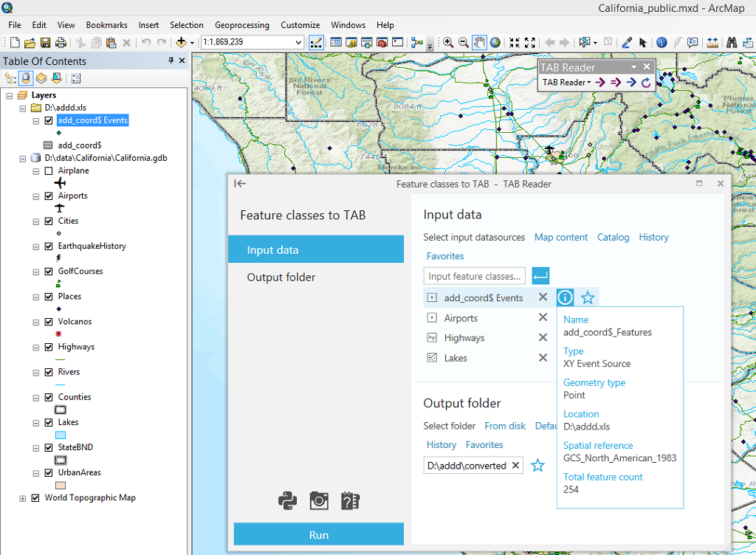Expand the World Topographic Map layer

point(23,498)
